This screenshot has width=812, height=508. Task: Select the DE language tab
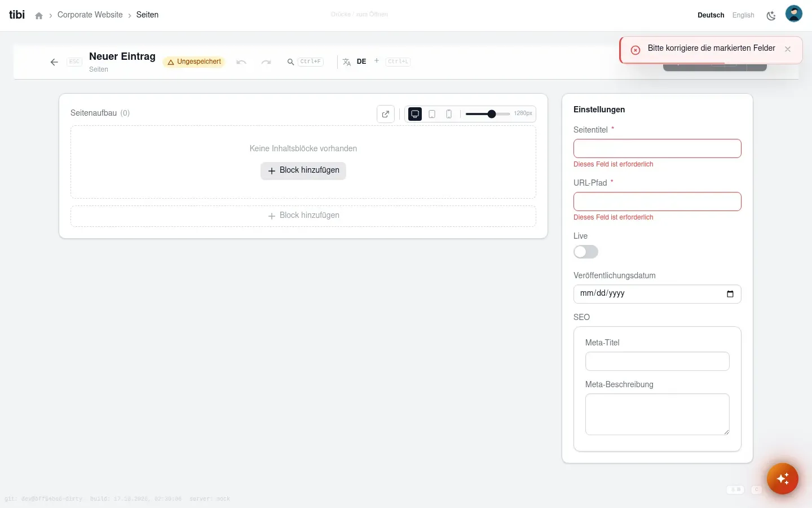click(361, 62)
